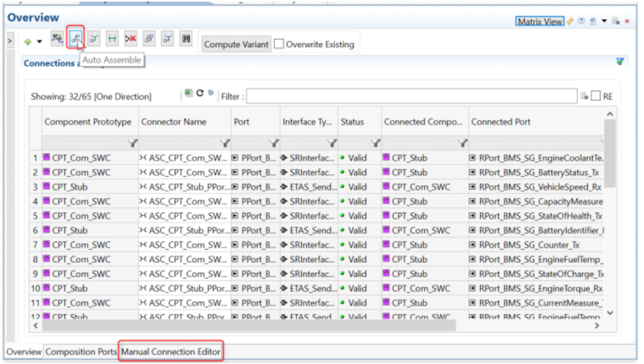
Task: Click the connector icon with red X
Action: coord(131,39)
